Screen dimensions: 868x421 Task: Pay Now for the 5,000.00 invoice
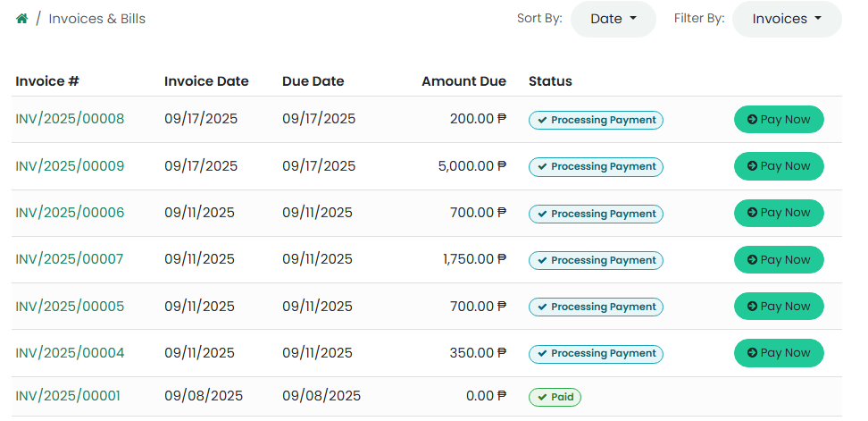[x=778, y=166]
